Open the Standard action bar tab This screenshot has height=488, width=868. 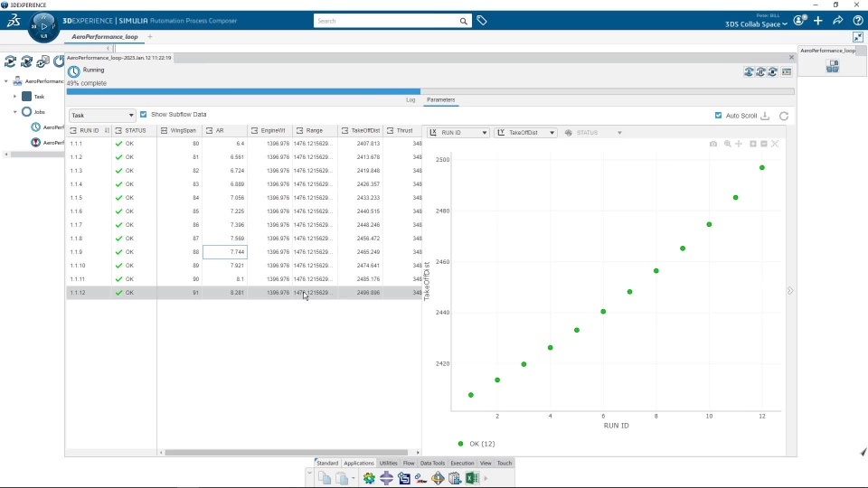pos(327,463)
